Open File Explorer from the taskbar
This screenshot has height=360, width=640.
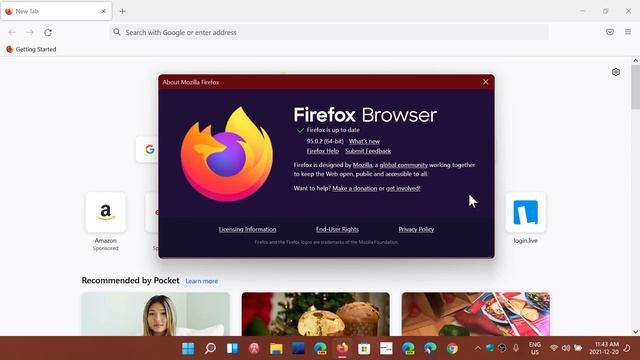coord(276,348)
